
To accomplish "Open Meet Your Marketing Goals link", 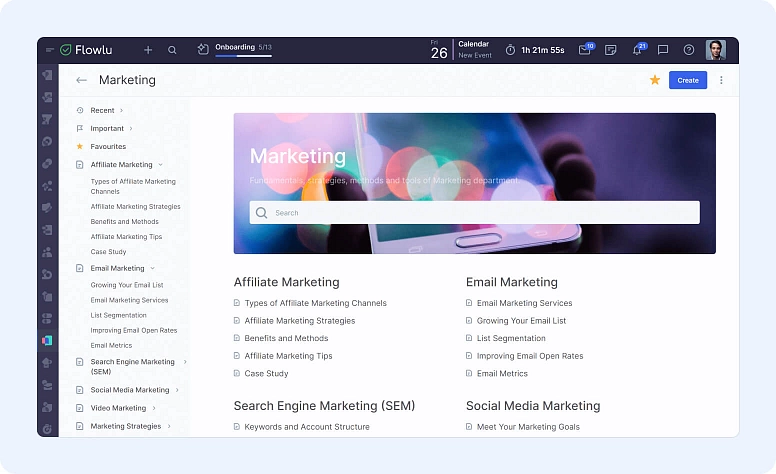I will (528, 427).
